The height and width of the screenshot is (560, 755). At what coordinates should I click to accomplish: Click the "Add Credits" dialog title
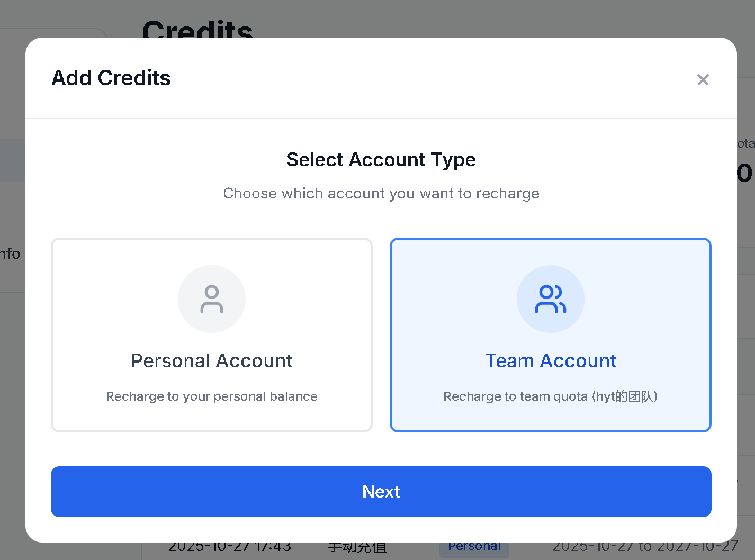pyautogui.click(x=111, y=78)
